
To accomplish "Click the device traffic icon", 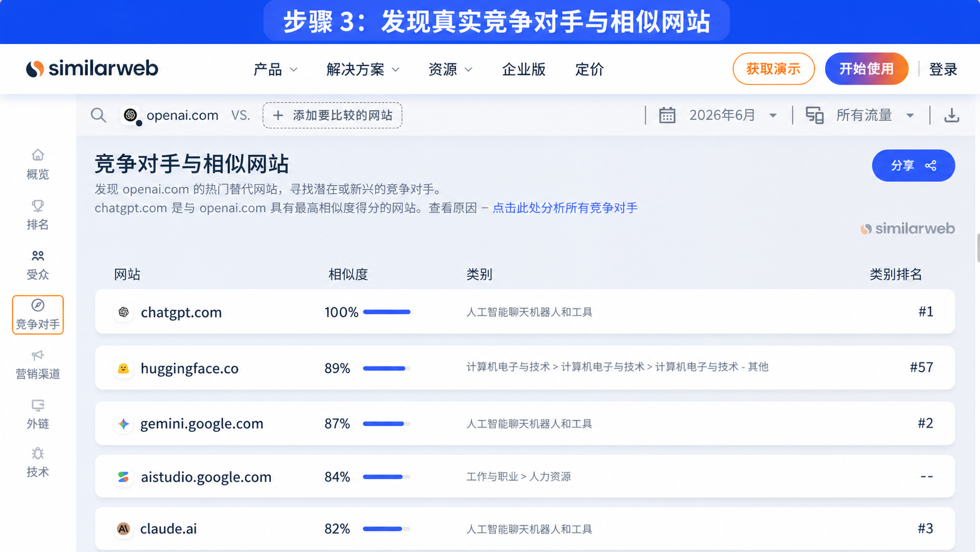I will click(x=815, y=115).
